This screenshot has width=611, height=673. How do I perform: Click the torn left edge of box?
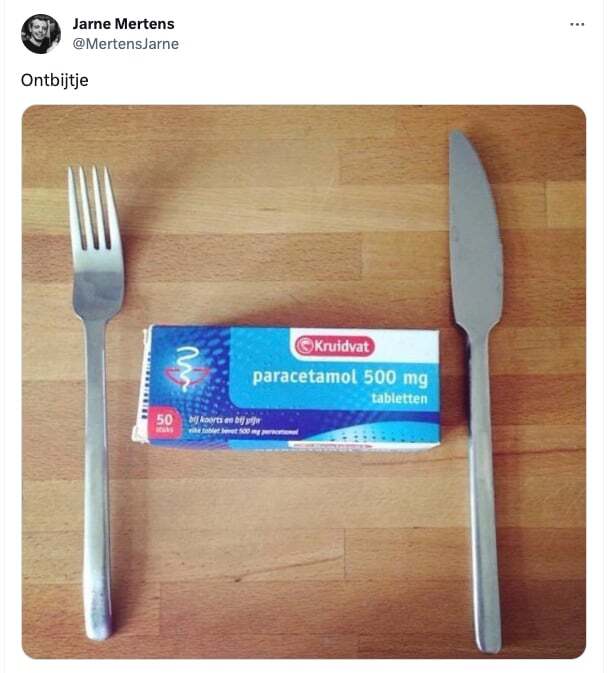140,386
